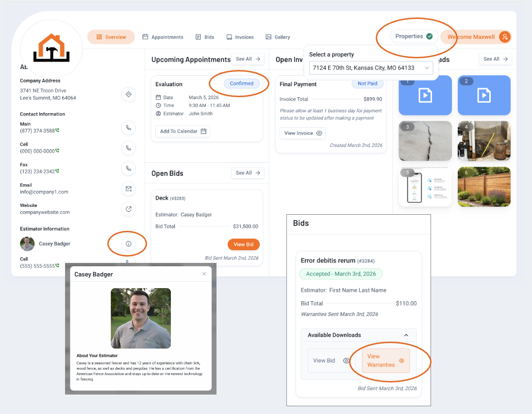View the Final Payment invoice
The image size is (532, 414).
click(302, 133)
